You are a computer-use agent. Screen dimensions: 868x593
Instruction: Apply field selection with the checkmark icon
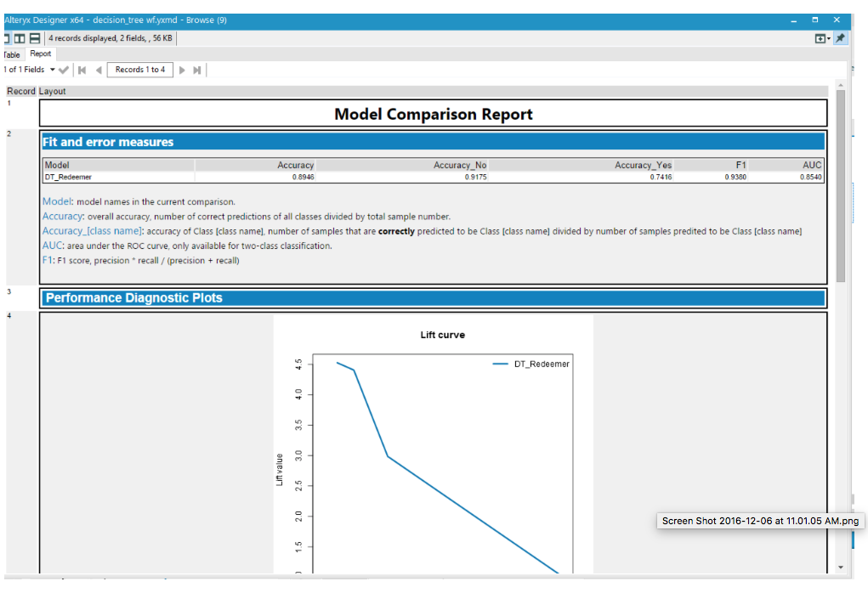click(64, 70)
